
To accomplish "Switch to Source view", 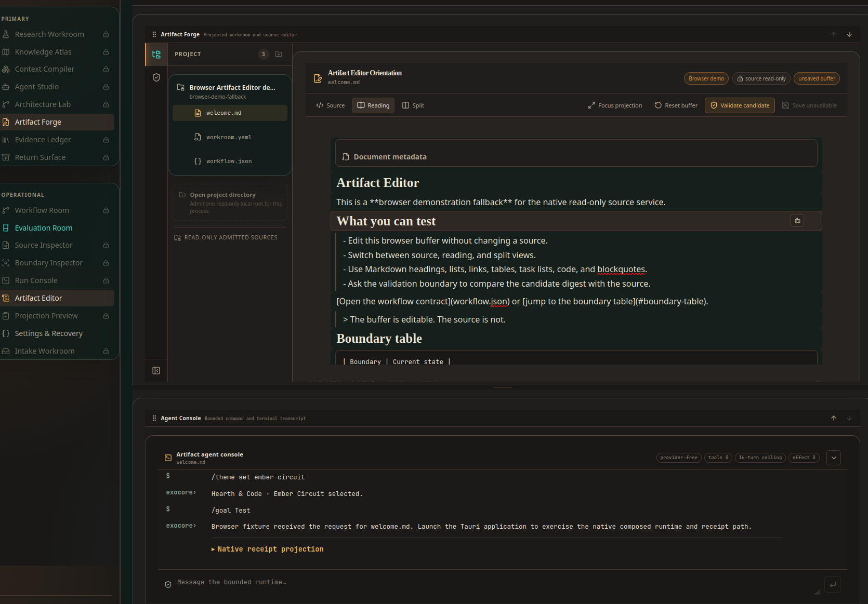I will (x=331, y=105).
